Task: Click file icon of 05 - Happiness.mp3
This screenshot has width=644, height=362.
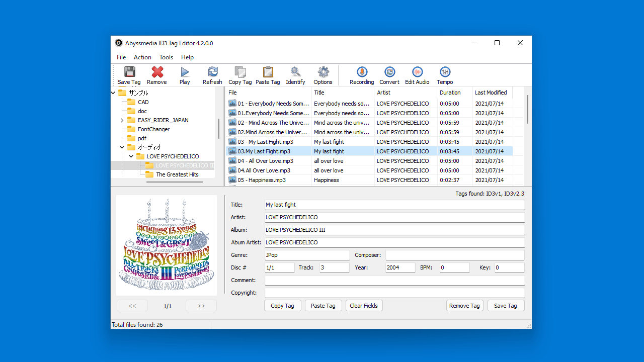Action: coord(232,180)
